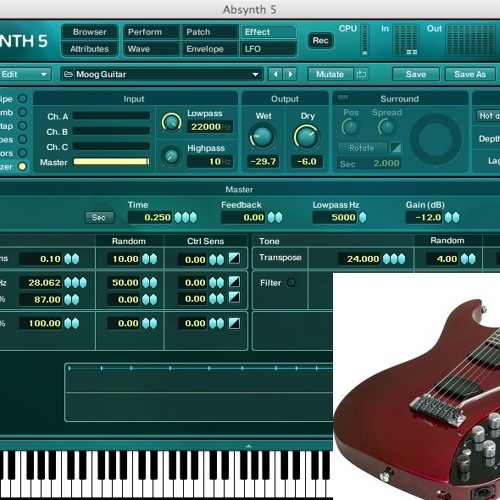500x500 pixels.
Task: Select the Effect tab
Action: click(268, 32)
